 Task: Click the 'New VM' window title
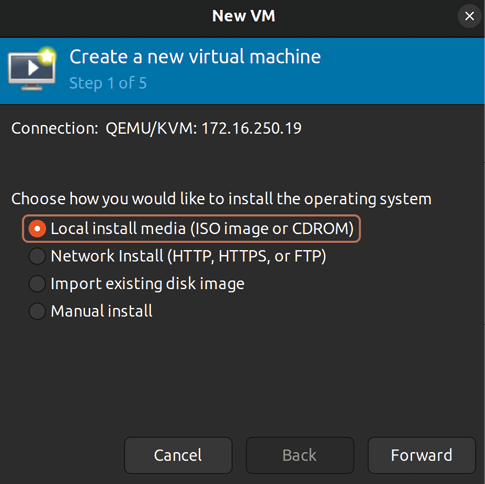(x=244, y=16)
